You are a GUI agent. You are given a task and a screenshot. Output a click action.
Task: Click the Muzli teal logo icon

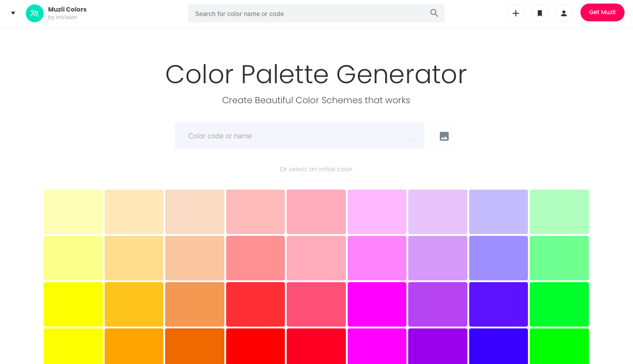35,13
